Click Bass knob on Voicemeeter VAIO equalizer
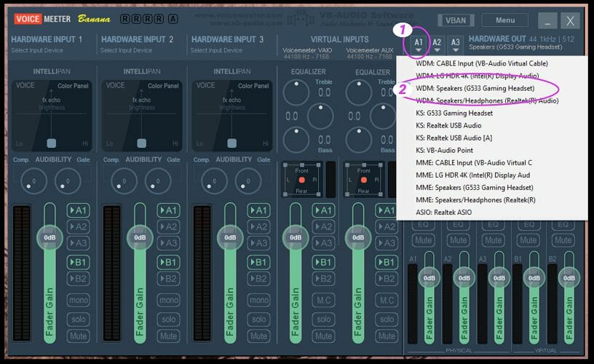This screenshot has height=364, width=594. click(x=296, y=140)
